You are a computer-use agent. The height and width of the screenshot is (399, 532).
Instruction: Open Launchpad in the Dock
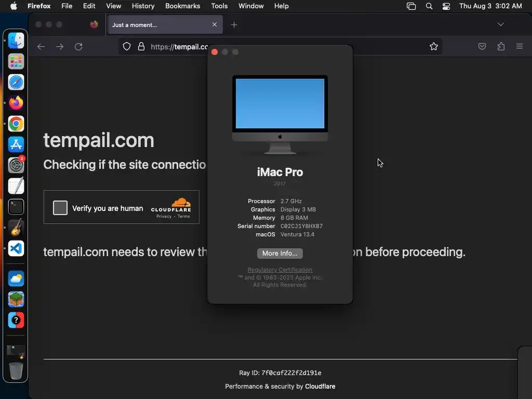16,61
